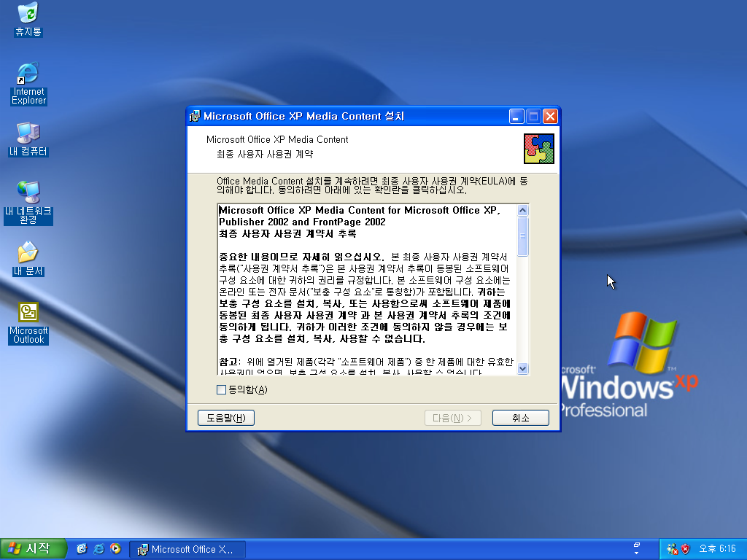Click the network connection tray icon

672,549
